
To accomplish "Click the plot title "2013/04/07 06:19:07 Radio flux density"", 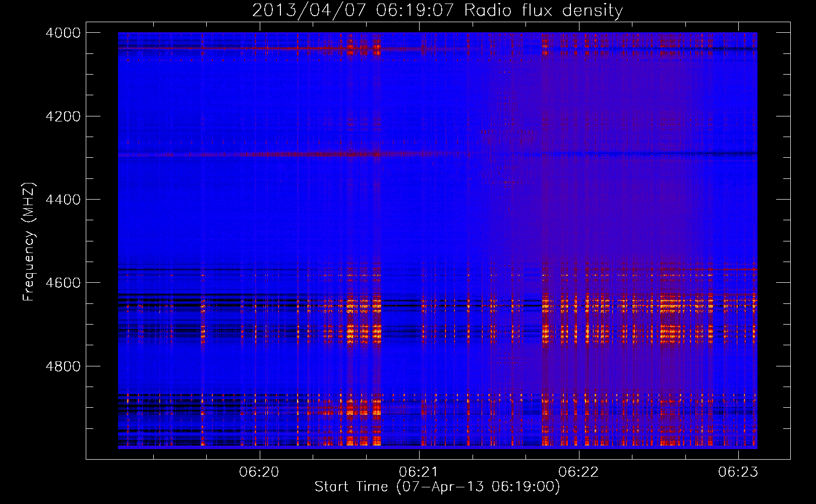I will (x=437, y=11).
